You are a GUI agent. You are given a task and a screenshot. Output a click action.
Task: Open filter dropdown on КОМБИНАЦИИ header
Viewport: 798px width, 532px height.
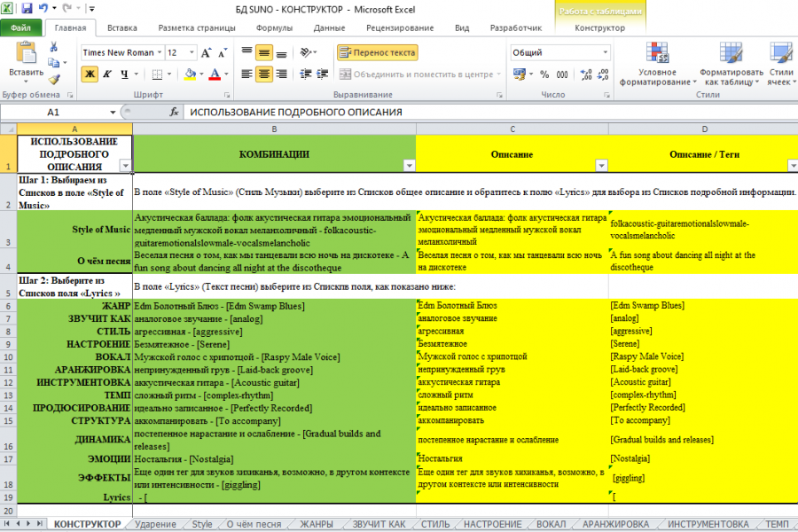click(x=409, y=166)
